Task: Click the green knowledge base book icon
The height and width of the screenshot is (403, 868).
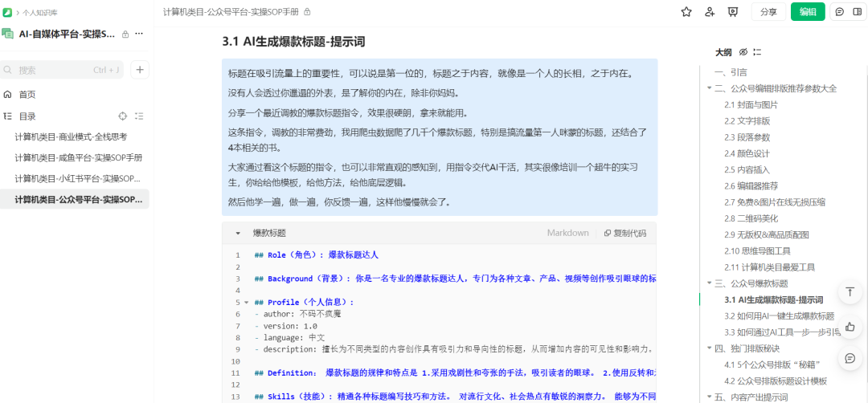Action: [x=8, y=34]
